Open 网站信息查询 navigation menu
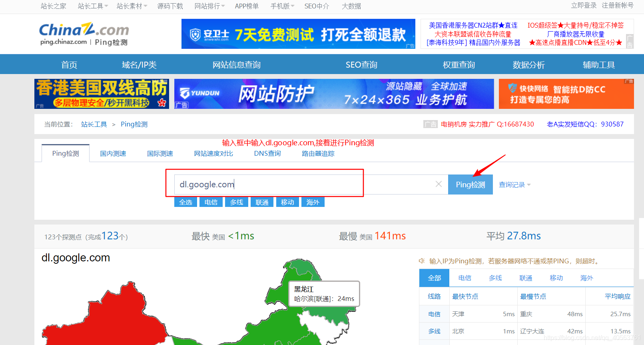The width and height of the screenshot is (644, 345). point(237,64)
